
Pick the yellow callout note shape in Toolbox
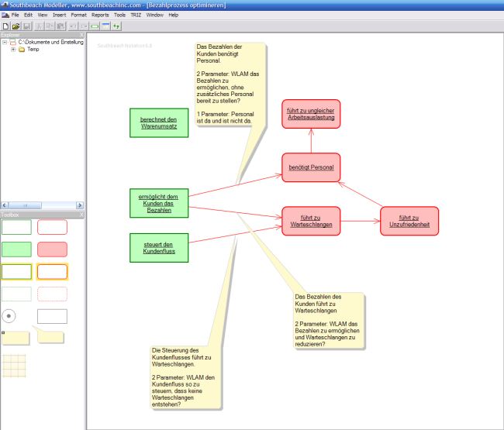coord(52,337)
